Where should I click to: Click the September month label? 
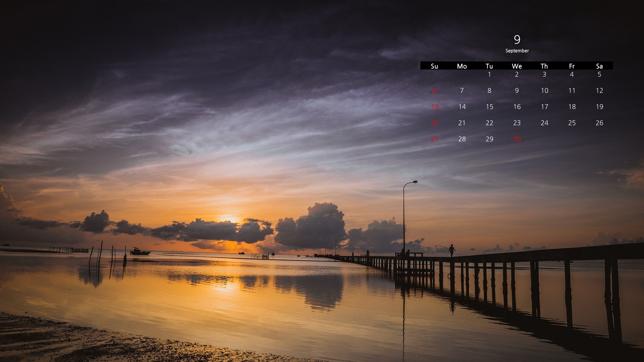[x=517, y=51]
